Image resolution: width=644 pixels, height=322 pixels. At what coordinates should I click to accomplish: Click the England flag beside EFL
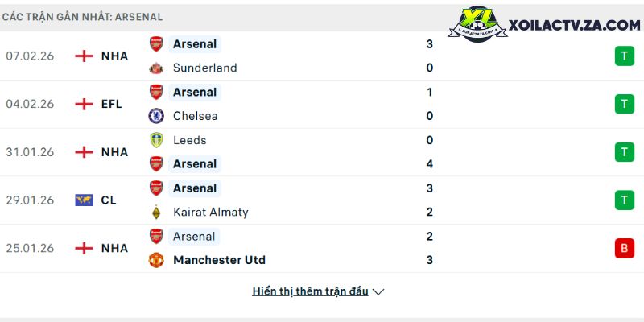(x=84, y=104)
